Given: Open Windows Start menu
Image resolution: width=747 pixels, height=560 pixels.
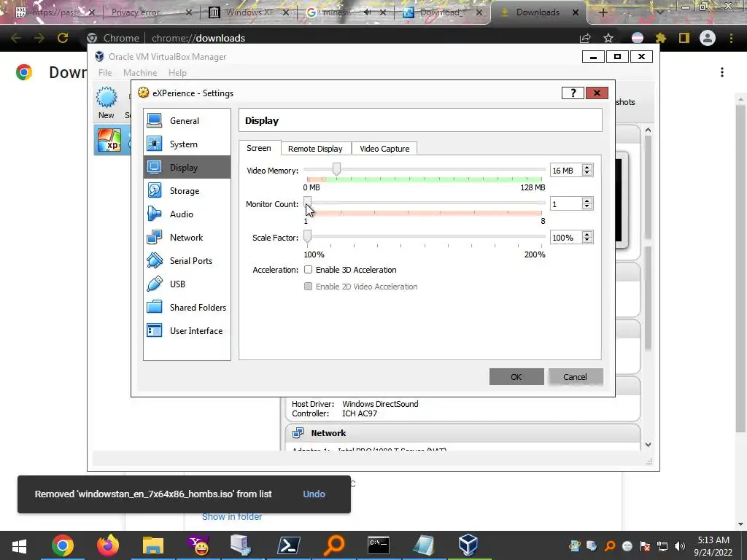Looking at the screenshot, I should click(19, 545).
